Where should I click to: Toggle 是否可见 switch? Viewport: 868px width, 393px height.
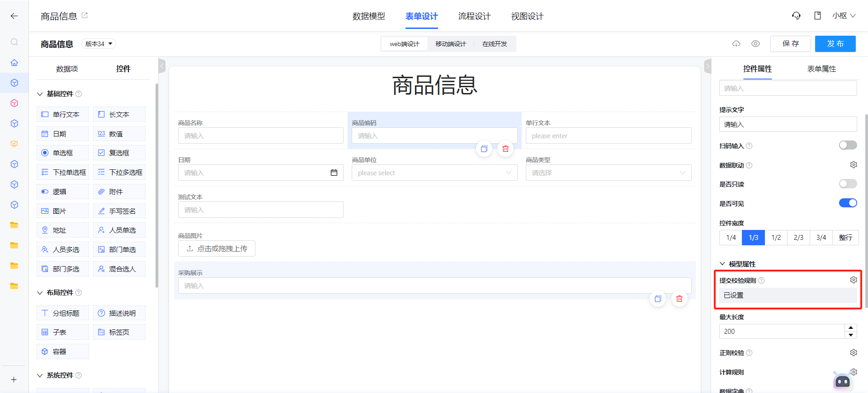point(848,203)
